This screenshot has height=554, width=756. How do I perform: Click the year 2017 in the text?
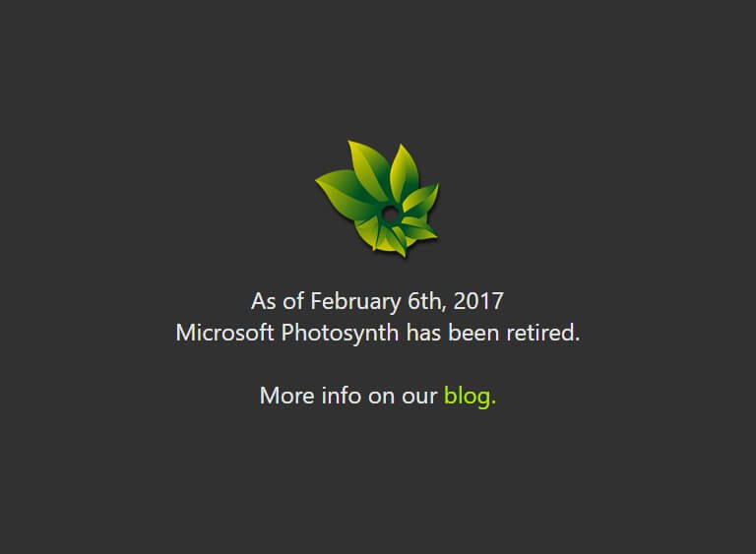[x=478, y=301]
